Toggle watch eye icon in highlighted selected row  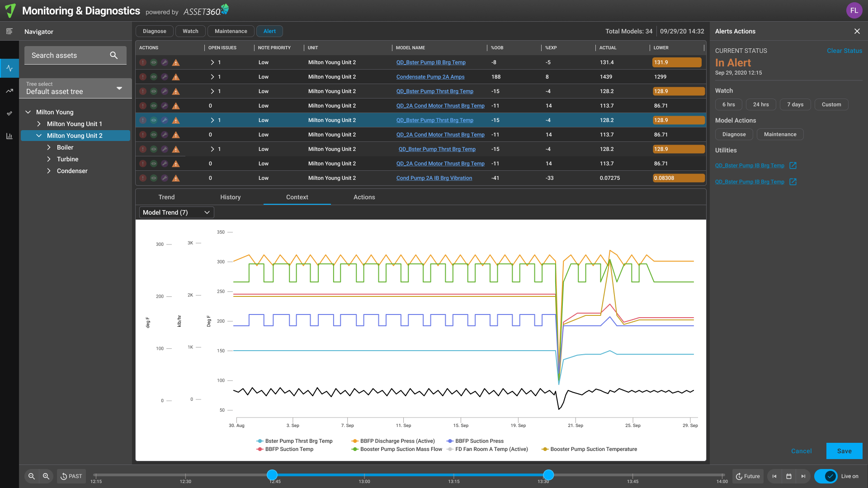(x=154, y=120)
